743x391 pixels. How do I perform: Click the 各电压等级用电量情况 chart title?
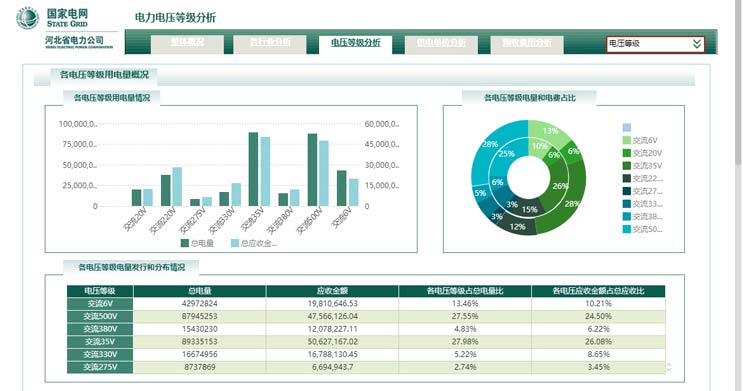pyautogui.click(x=112, y=98)
